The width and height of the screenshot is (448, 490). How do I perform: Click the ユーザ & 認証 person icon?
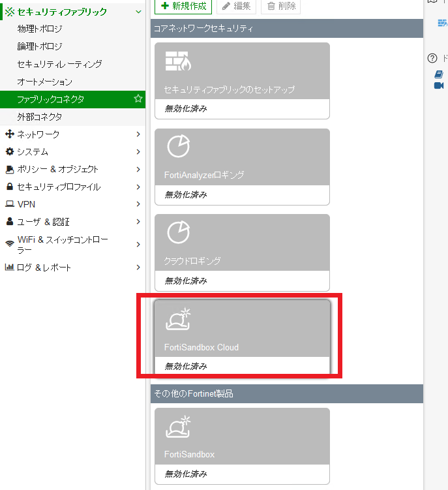[x=10, y=222]
